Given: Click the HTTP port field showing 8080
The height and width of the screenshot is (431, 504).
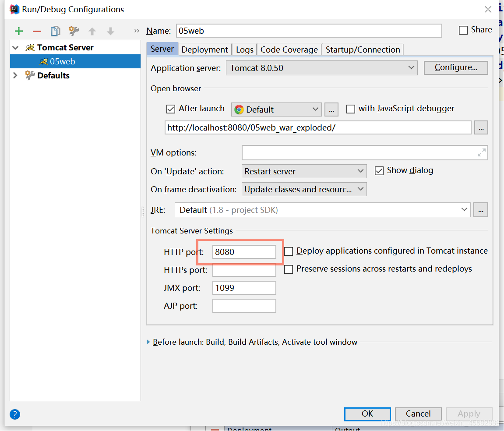Looking at the screenshot, I should (244, 252).
